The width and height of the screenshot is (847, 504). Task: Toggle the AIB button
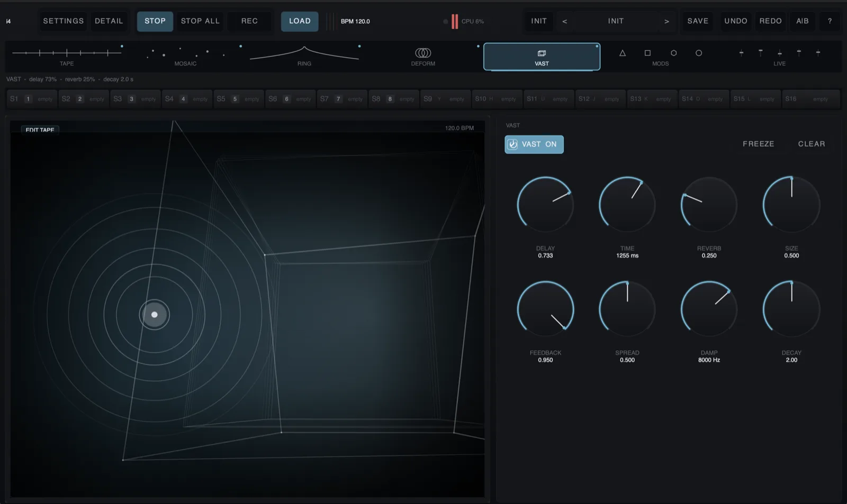tap(803, 21)
